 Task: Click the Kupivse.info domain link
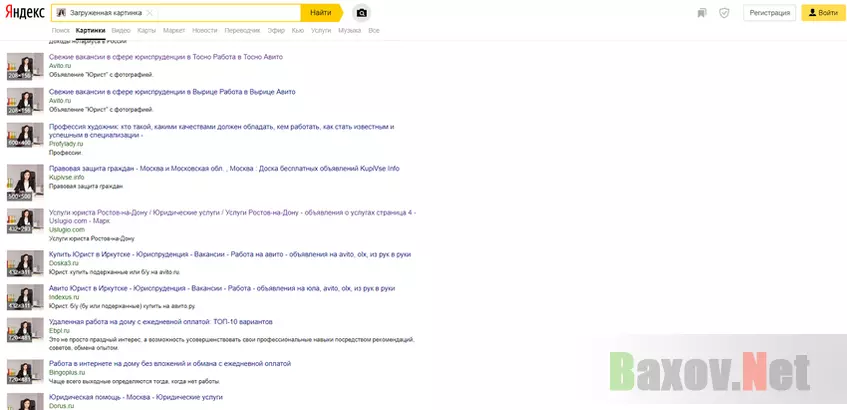click(x=67, y=177)
